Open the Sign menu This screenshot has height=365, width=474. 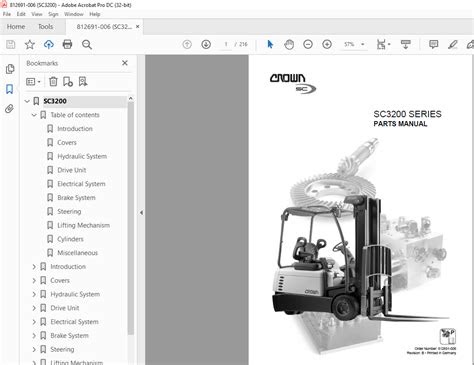[x=53, y=14]
